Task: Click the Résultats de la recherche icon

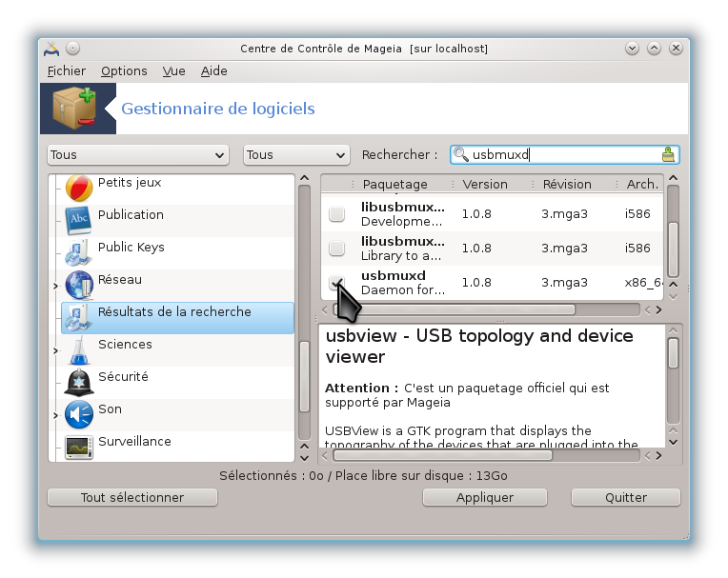Action: coord(77,318)
